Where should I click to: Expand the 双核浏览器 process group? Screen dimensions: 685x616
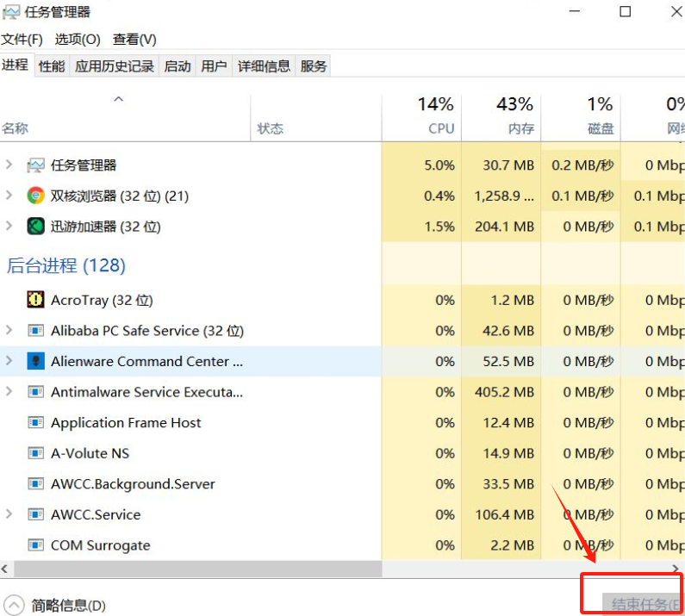pyautogui.click(x=9, y=196)
